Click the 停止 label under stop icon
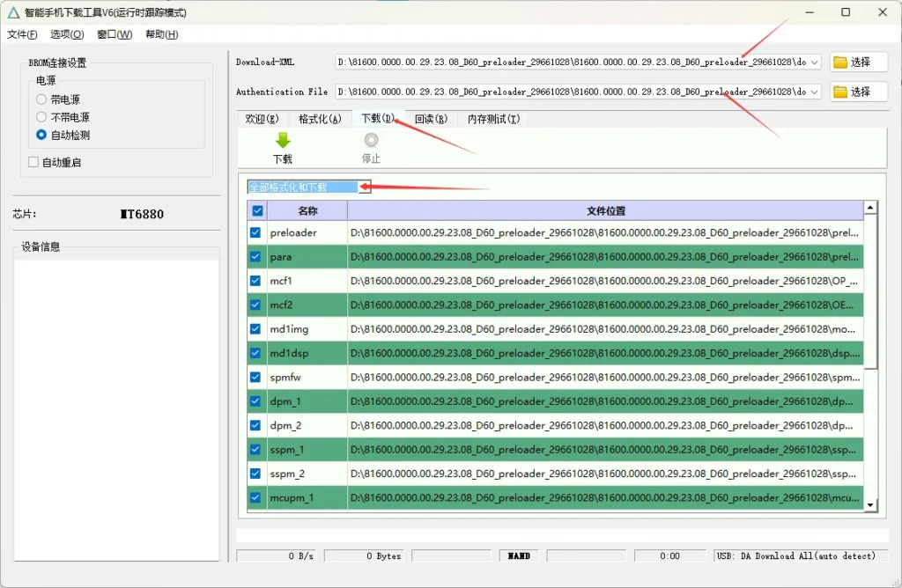 (371, 158)
